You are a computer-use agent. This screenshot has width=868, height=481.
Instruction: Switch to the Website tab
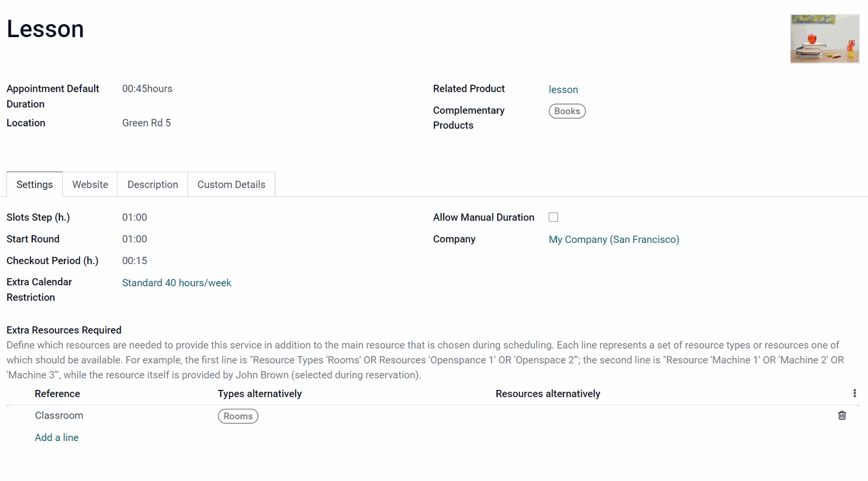click(x=90, y=185)
